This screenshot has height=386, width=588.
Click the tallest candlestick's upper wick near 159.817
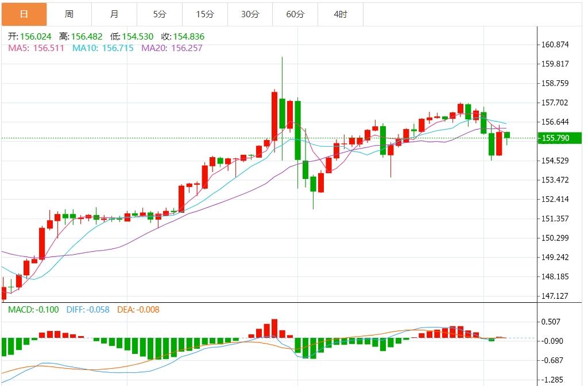pyautogui.click(x=282, y=78)
